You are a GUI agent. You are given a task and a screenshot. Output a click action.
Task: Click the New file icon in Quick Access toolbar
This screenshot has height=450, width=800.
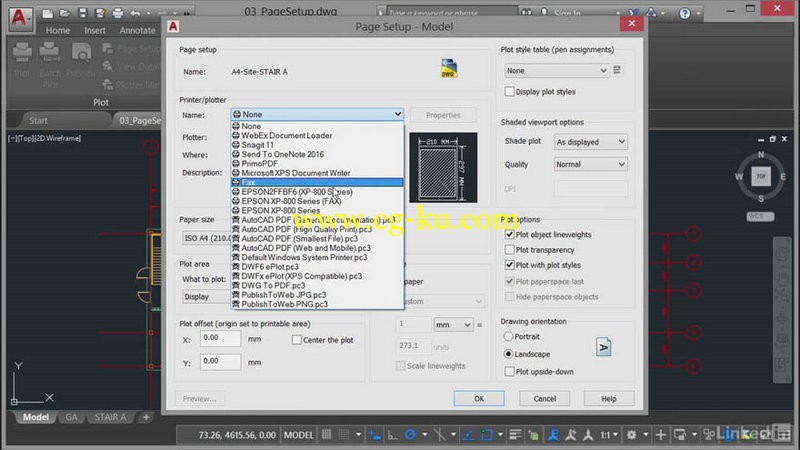coord(47,13)
